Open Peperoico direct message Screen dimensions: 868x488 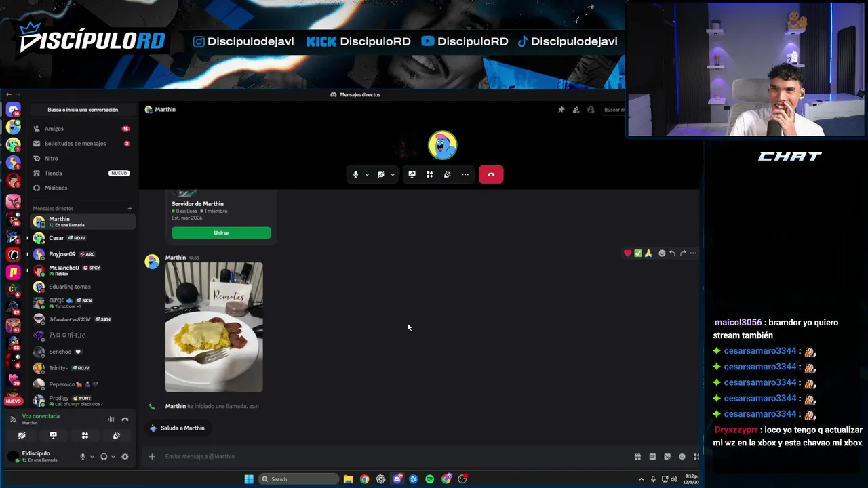click(83, 384)
